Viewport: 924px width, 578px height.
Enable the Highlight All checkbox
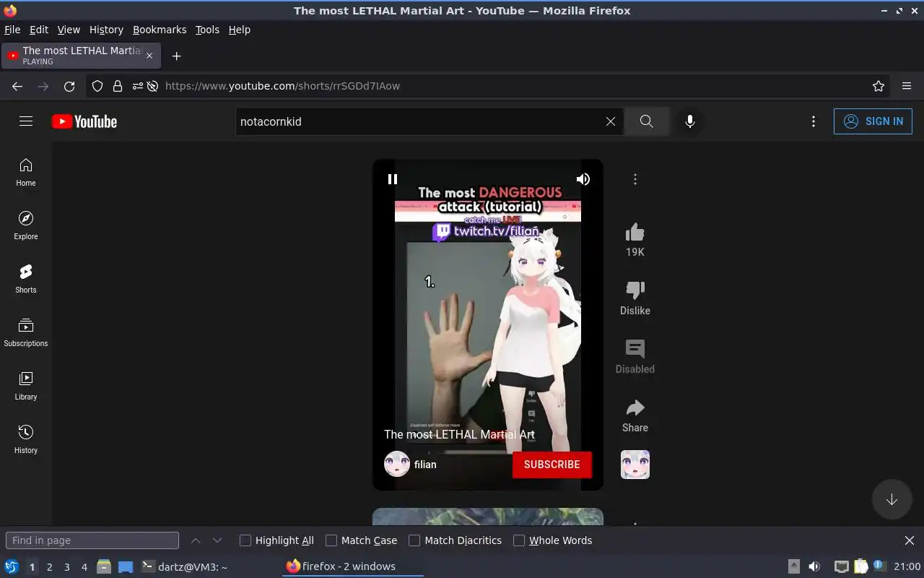tap(245, 540)
